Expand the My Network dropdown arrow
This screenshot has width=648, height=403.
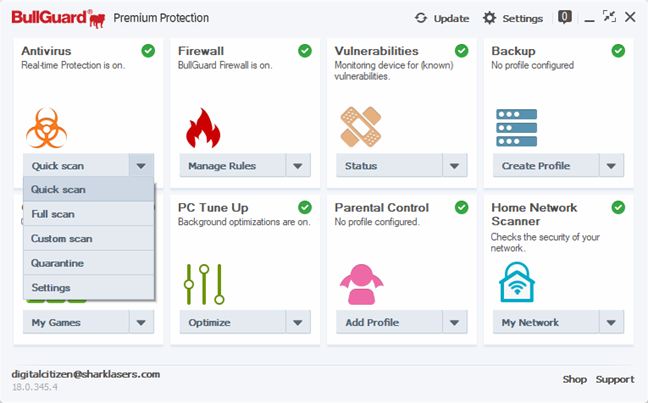pos(611,322)
